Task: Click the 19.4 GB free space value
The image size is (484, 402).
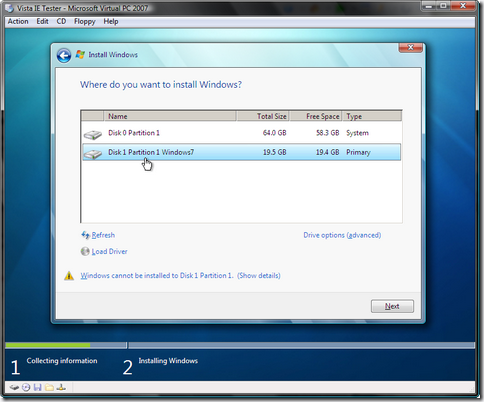Action: tap(327, 152)
